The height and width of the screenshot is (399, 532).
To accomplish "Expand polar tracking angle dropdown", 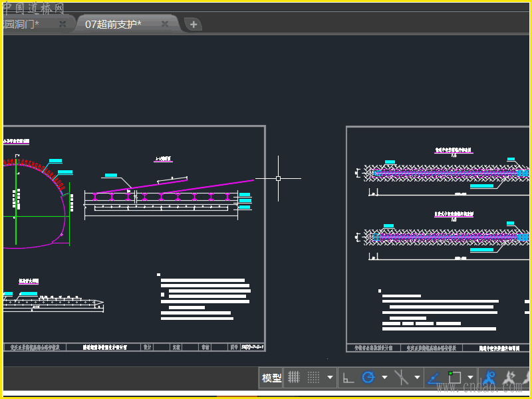I will [384, 378].
